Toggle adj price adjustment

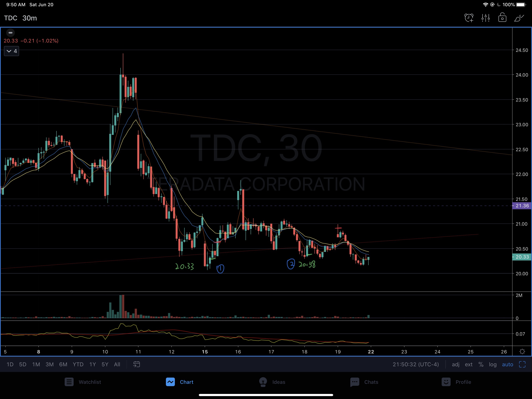455,364
